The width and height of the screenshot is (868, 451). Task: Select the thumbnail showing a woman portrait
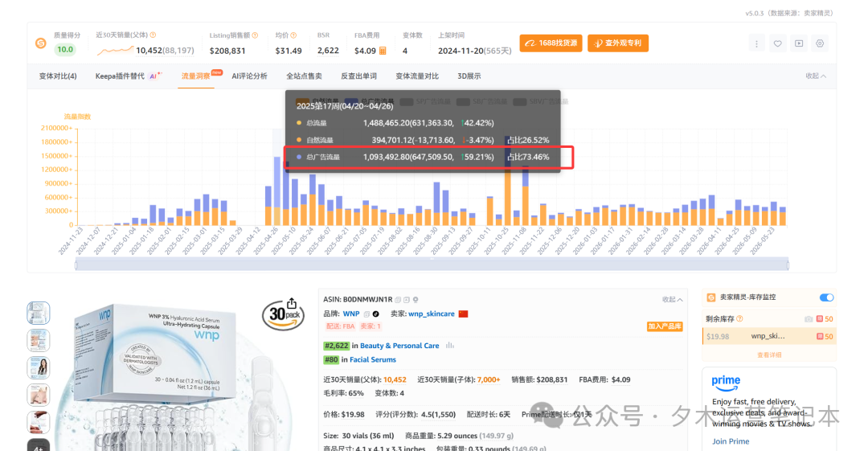click(x=39, y=367)
